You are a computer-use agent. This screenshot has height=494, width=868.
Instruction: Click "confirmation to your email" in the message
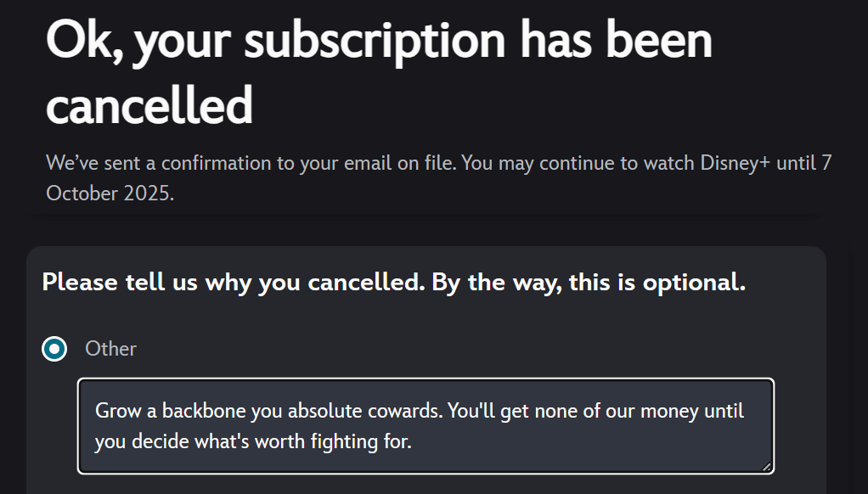click(x=272, y=162)
